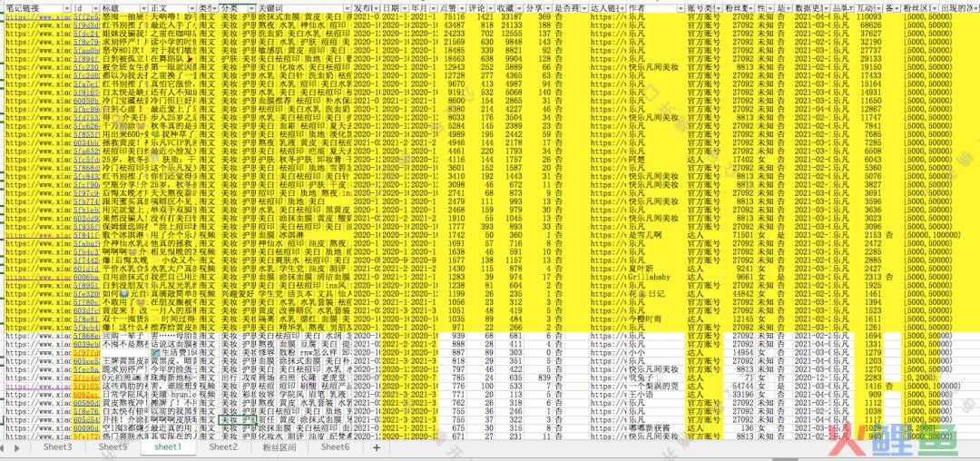980x461 pixels.
Task: Click the collect count cell 33187
Action: [x=510, y=17]
